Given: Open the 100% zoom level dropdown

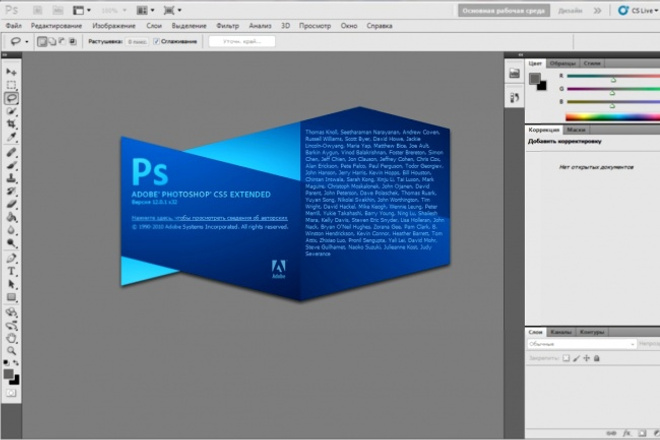Looking at the screenshot, I should point(113,10).
